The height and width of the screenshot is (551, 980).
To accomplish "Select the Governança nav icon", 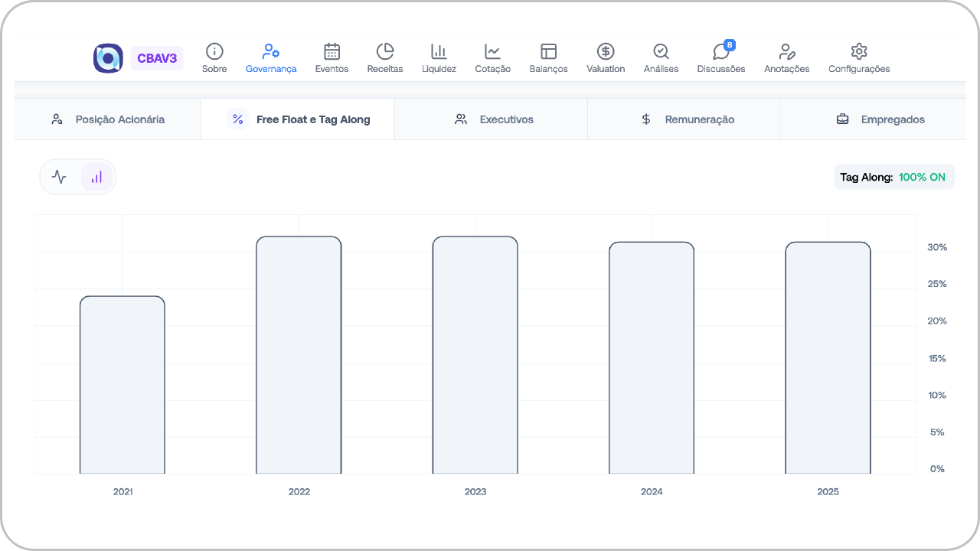I will tap(271, 51).
